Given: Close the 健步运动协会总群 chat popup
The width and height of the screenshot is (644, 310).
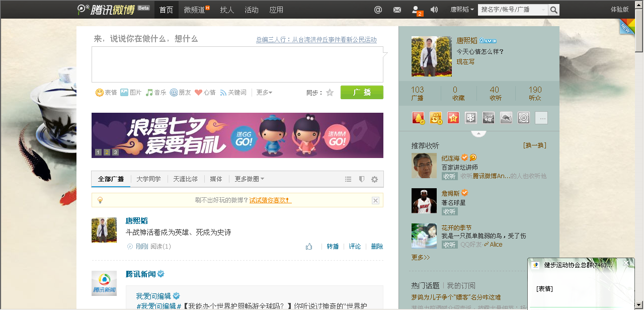Looking at the screenshot, I should 626,263.
